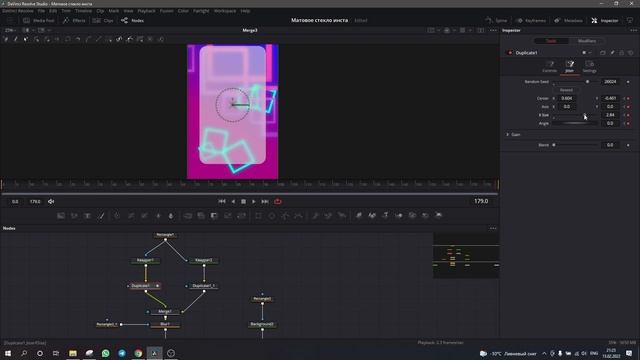The height and width of the screenshot is (360, 640).
Task: Switch to Modifiers tab in Inspector
Action: tap(587, 41)
